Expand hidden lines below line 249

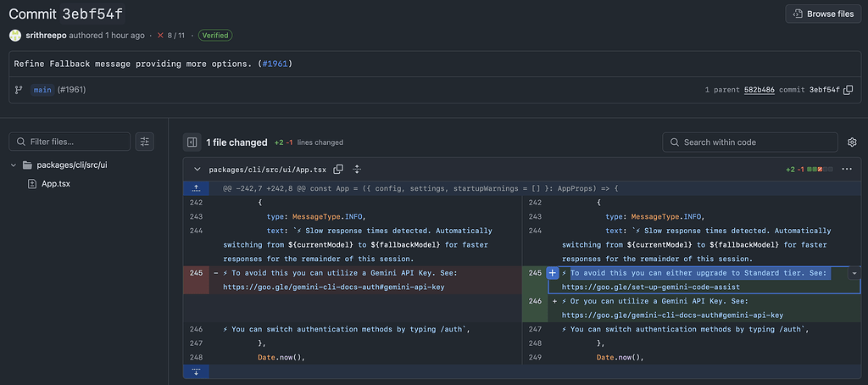tap(196, 371)
